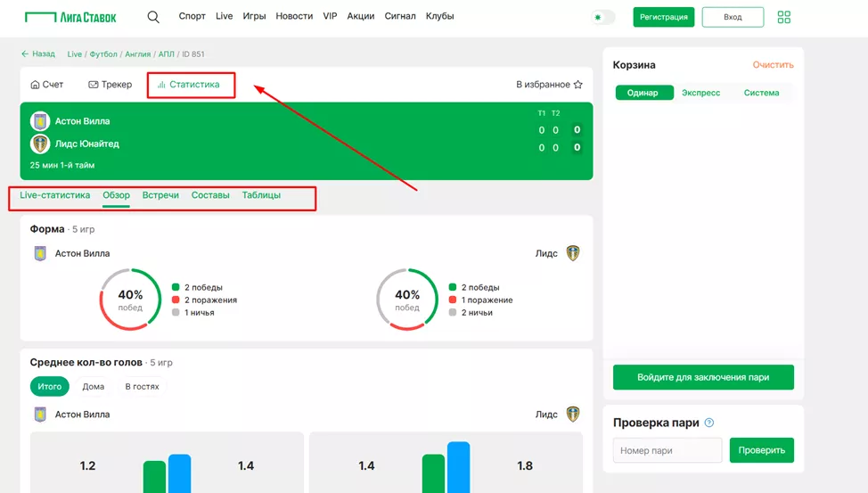Screen dimensions: 868x493
Task: Click the Номер пари input field
Action: tap(667, 450)
